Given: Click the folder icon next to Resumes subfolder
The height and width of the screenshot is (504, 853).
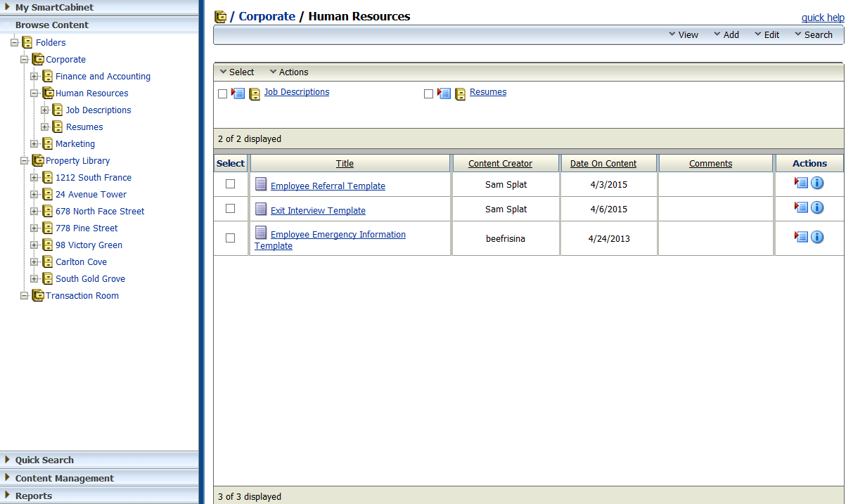Looking at the screenshot, I should pos(461,93).
